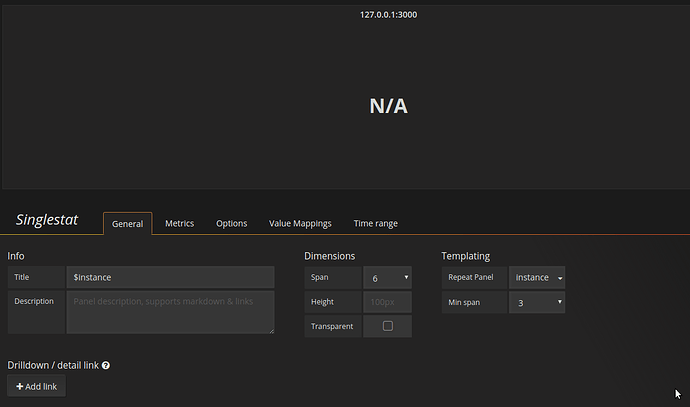The width and height of the screenshot is (690, 407).
Task: Click the 127.0.0.1:3000 panel title
Action: click(388, 15)
